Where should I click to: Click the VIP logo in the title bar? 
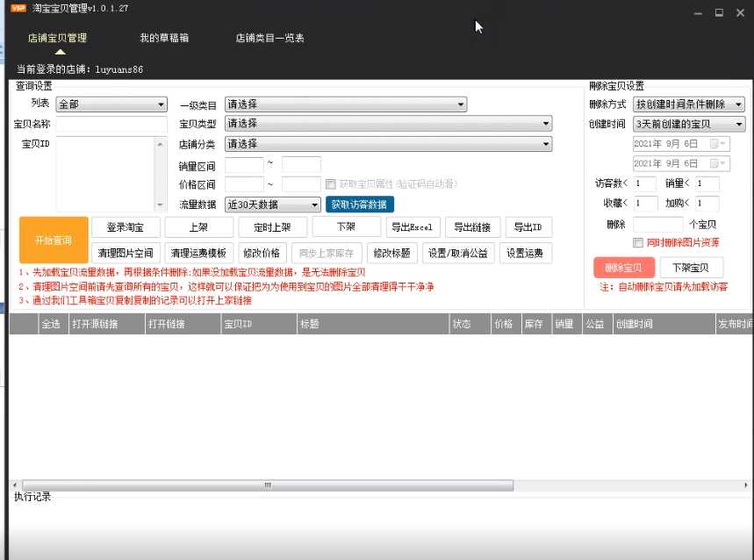pos(18,8)
